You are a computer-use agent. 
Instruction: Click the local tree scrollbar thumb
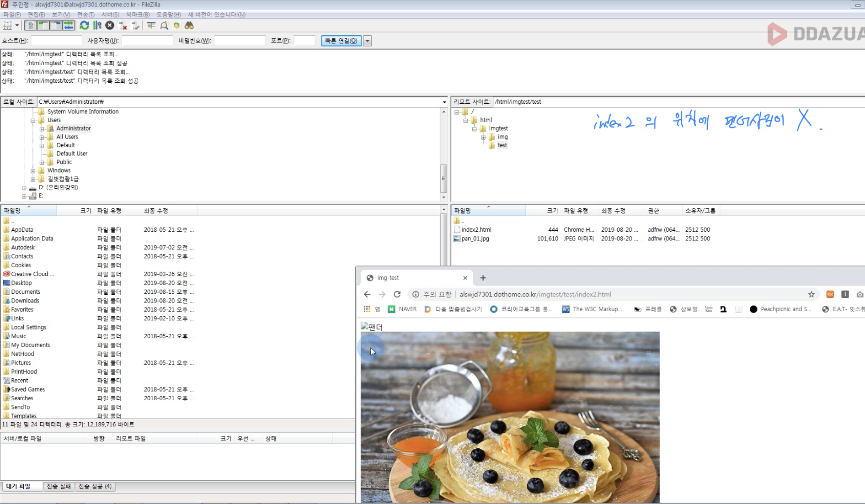(443, 178)
